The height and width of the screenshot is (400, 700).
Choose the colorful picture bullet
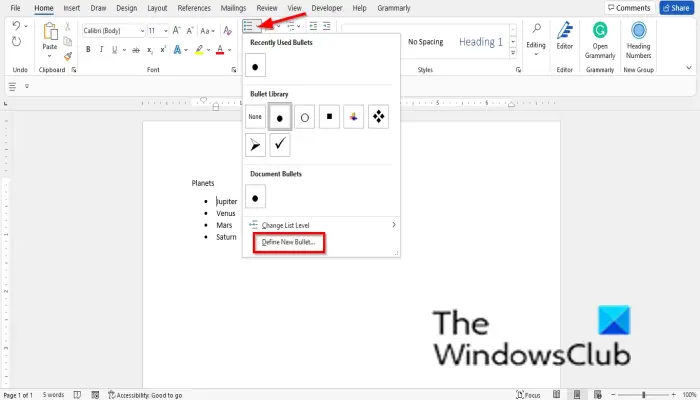(x=354, y=117)
